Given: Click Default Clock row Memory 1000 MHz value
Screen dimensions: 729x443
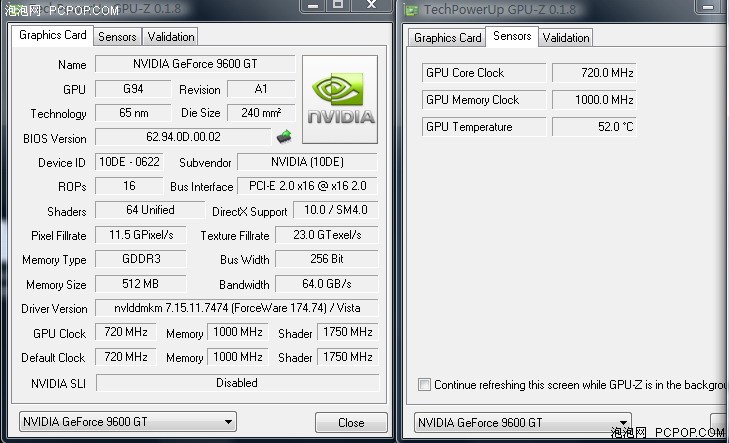Looking at the screenshot, I should coord(238,357).
